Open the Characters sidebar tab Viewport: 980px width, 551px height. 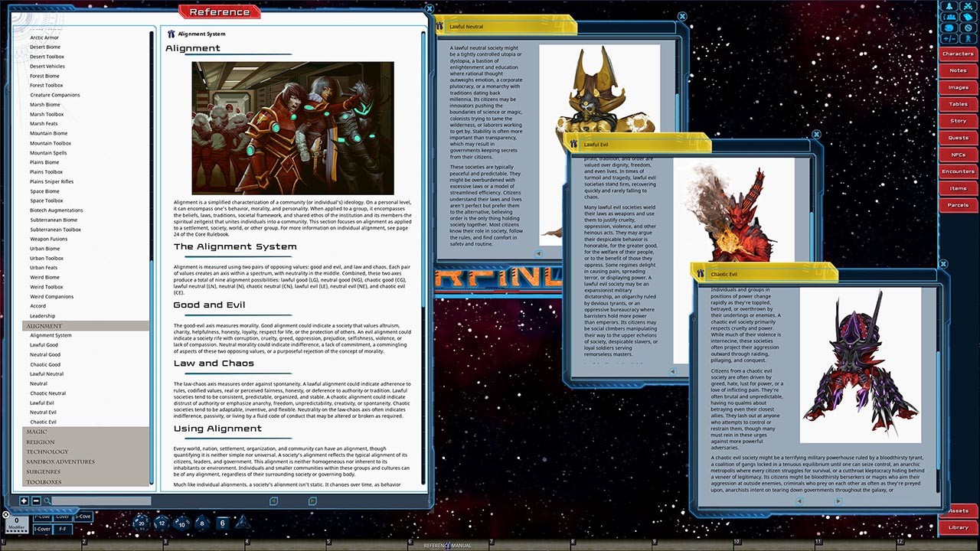[958, 54]
